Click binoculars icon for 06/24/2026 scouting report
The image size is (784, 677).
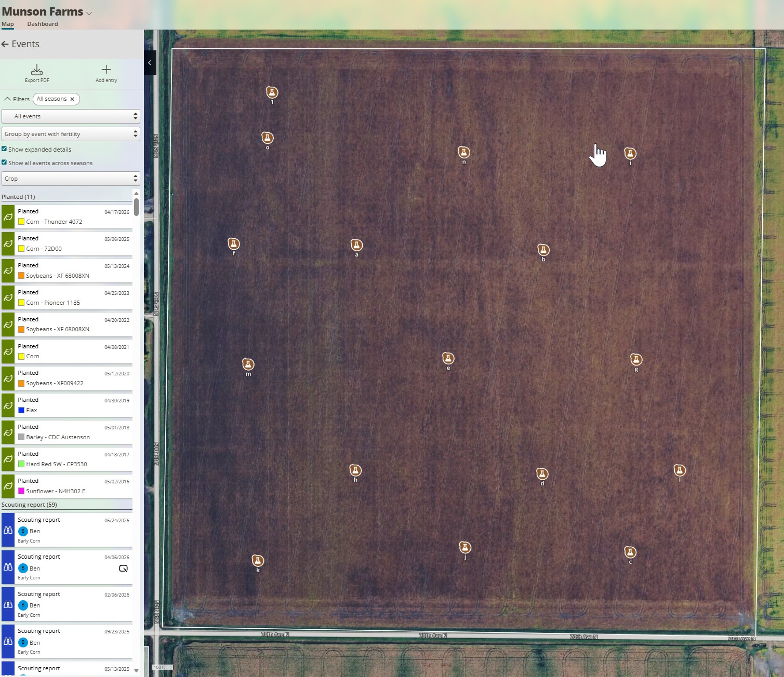tap(8, 530)
